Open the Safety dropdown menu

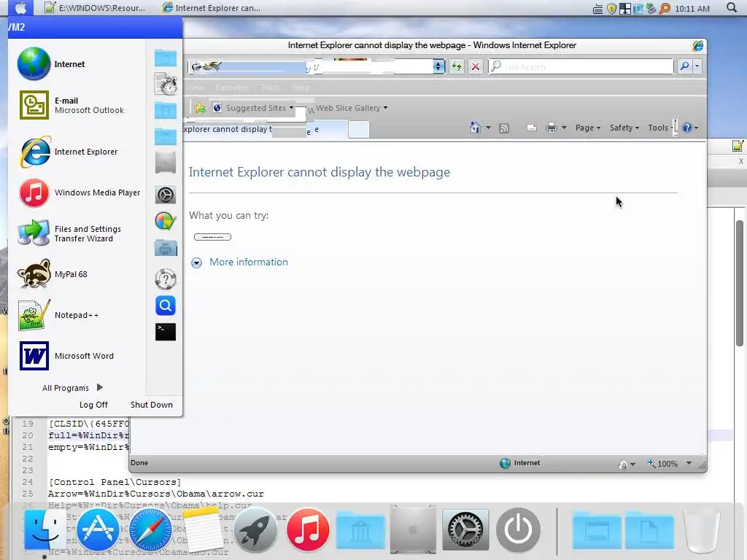[624, 128]
